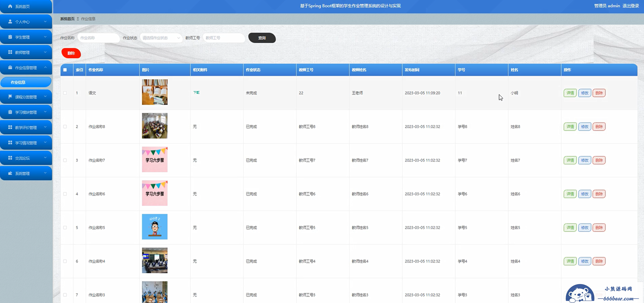This screenshot has height=303, width=644.
Task: Check the checkbox for row 作业名称3
Action: 65,295
